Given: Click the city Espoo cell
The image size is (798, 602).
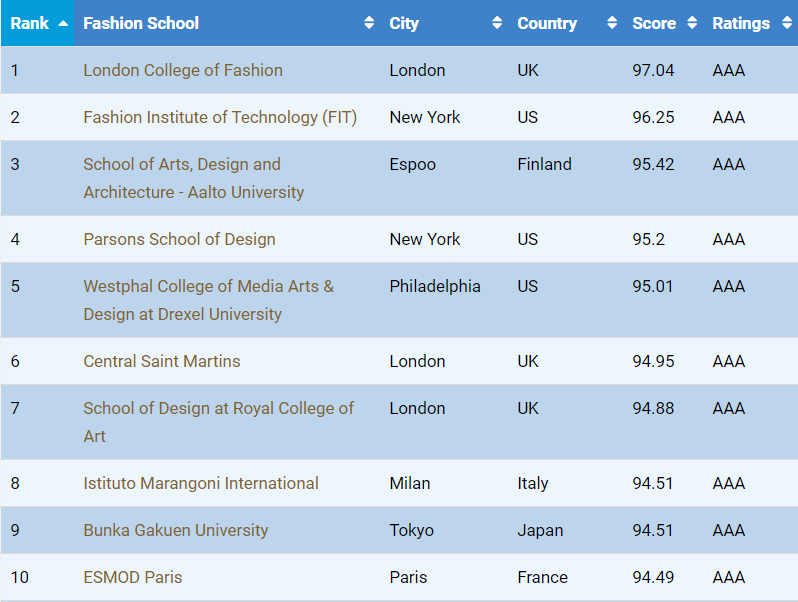Looking at the screenshot, I should (x=413, y=165).
